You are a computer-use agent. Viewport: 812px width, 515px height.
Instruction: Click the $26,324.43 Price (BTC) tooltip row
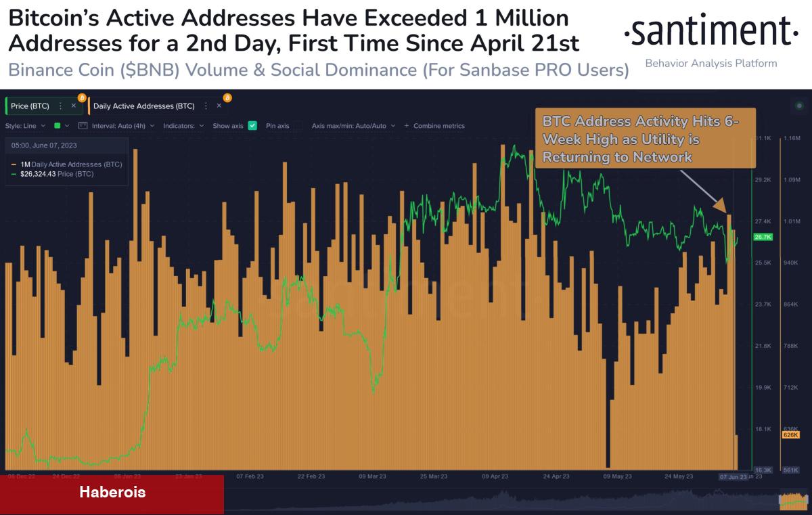[x=53, y=174]
